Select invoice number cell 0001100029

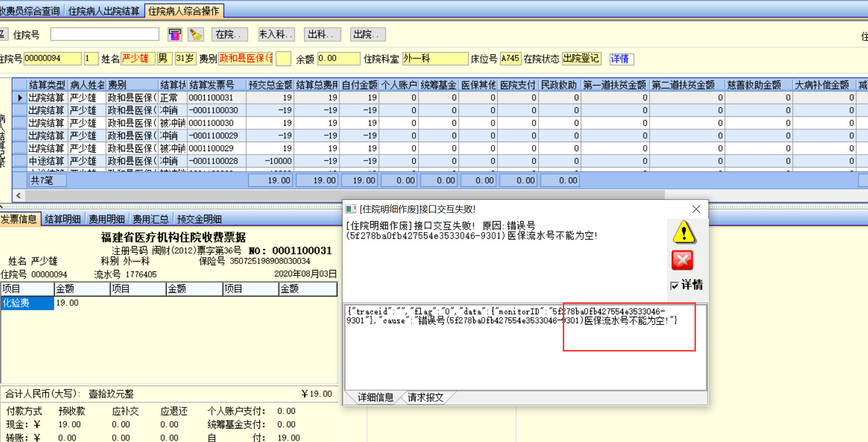[217, 149]
